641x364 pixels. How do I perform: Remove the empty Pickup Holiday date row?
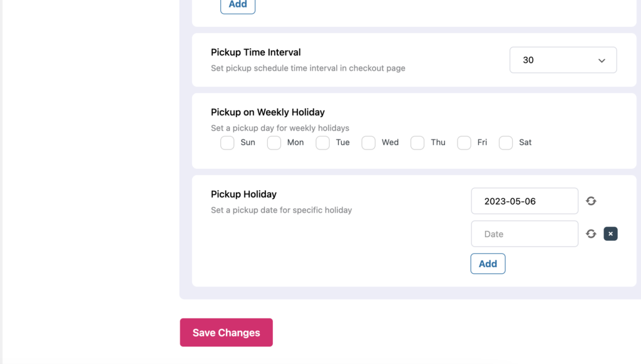[x=610, y=234]
